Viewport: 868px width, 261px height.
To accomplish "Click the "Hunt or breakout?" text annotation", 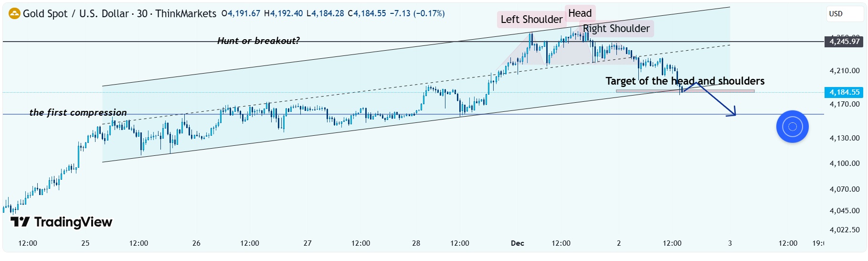I will click(258, 41).
